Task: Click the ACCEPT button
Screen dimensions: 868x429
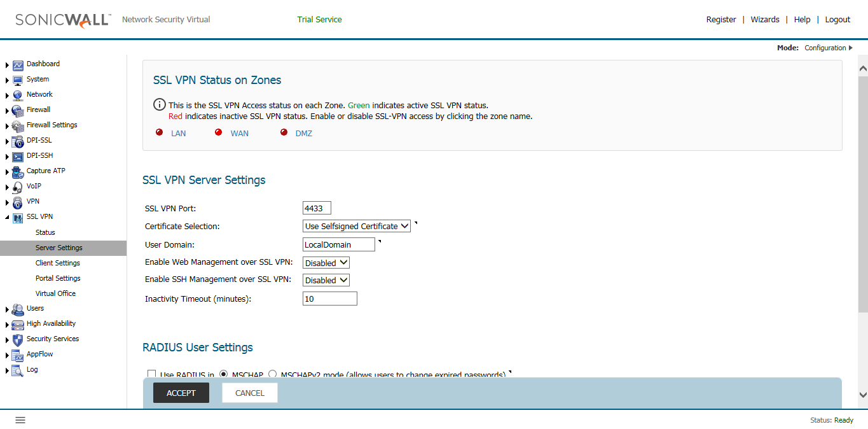Action: (x=181, y=393)
